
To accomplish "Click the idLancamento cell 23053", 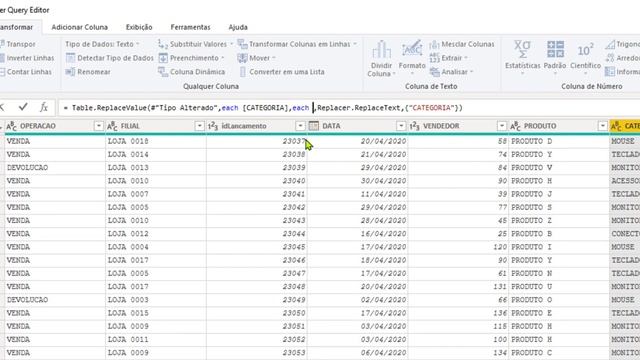I will click(257, 353).
